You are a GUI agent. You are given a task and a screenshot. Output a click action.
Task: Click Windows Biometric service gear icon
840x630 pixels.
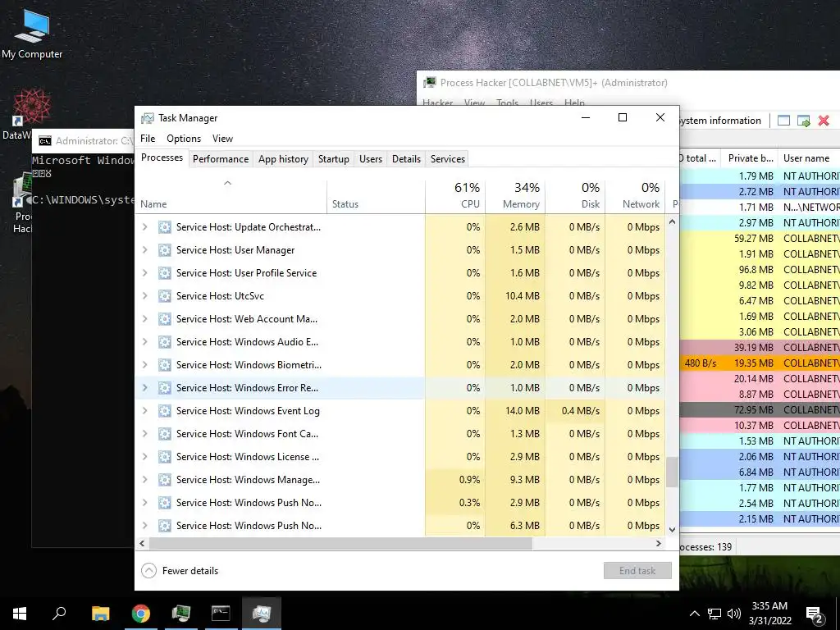(x=164, y=365)
